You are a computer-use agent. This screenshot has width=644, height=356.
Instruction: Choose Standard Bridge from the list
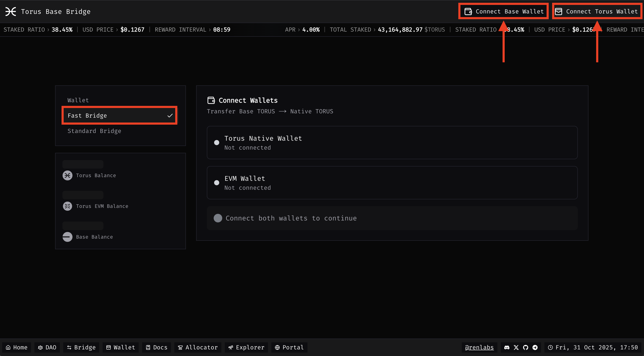point(94,131)
